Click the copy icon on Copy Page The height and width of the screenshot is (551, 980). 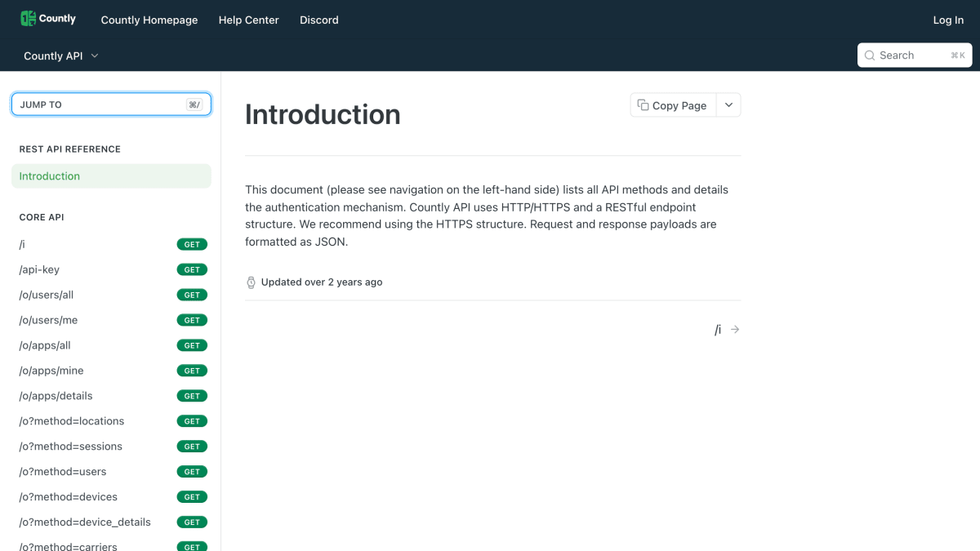(x=643, y=105)
